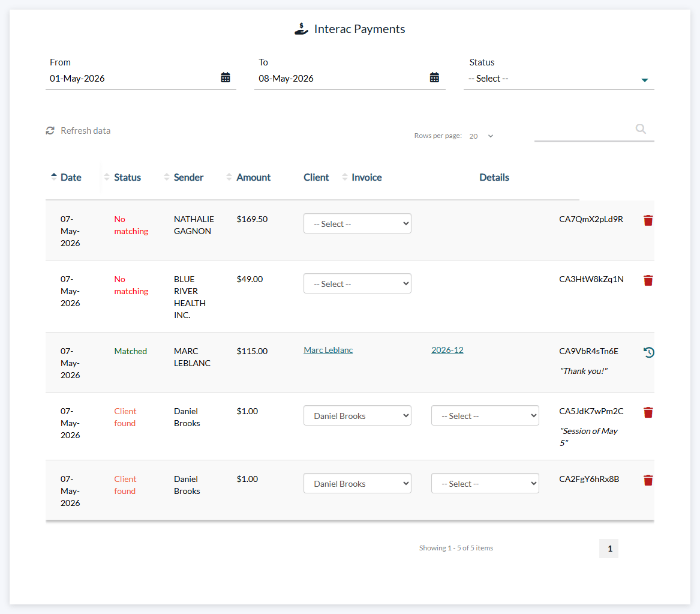
Task: Select the $169.50 amount cell
Action: [x=253, y=219]
